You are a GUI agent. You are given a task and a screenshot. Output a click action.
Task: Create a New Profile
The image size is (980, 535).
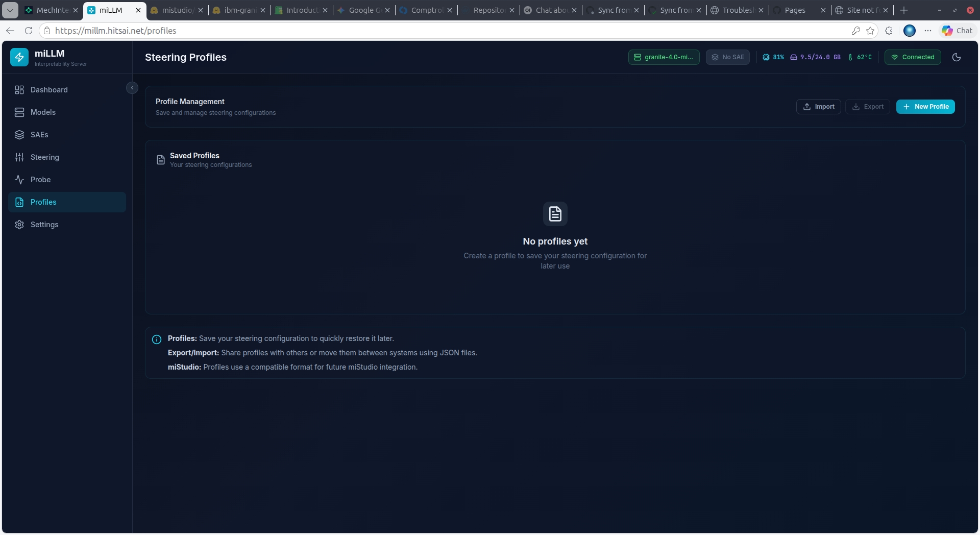coord(925,107)
